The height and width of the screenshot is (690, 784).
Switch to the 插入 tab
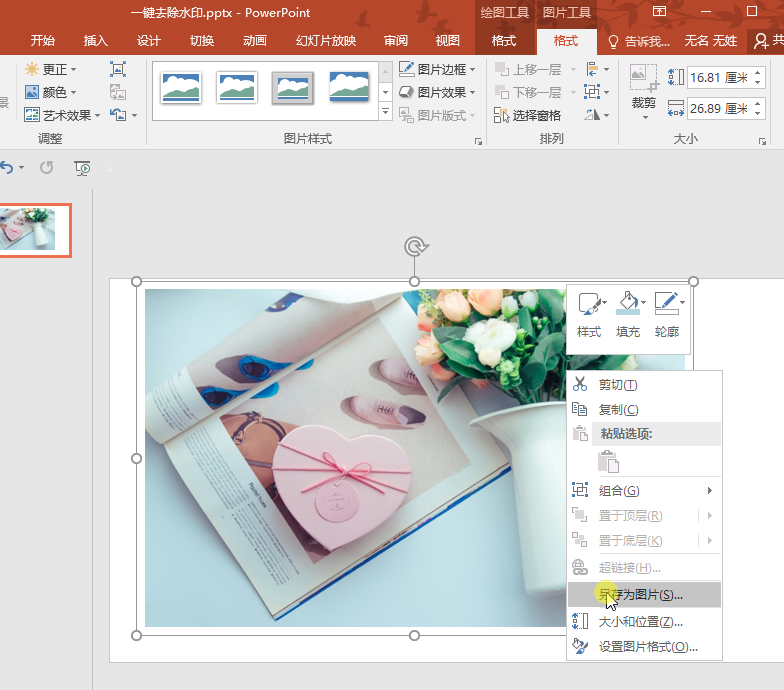coord(96,40)
